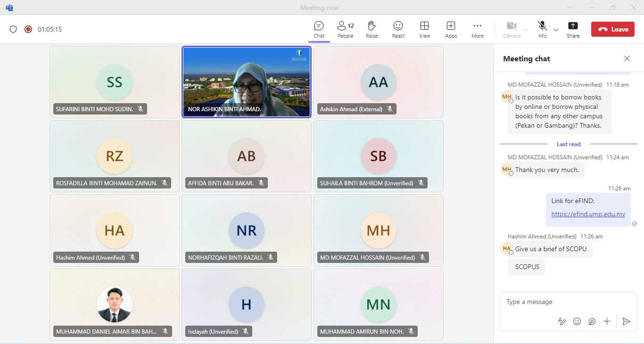Expand the Mic options arrow
Viewport: 644px width, 344px height.
click(555, 30)
